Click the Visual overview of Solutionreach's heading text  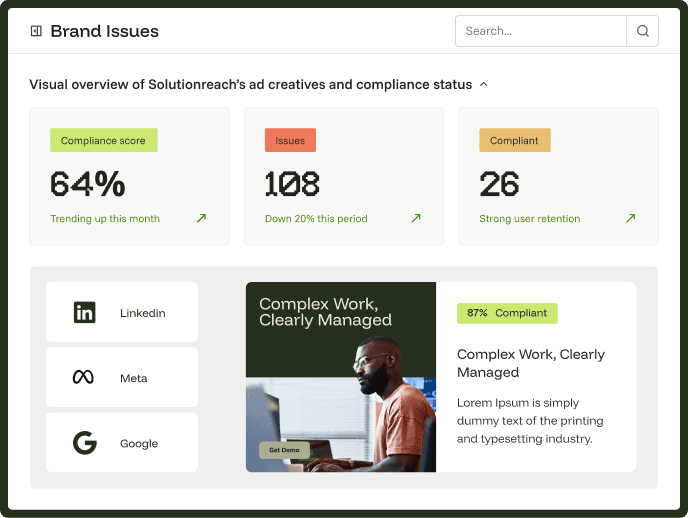tap(251, 84)
